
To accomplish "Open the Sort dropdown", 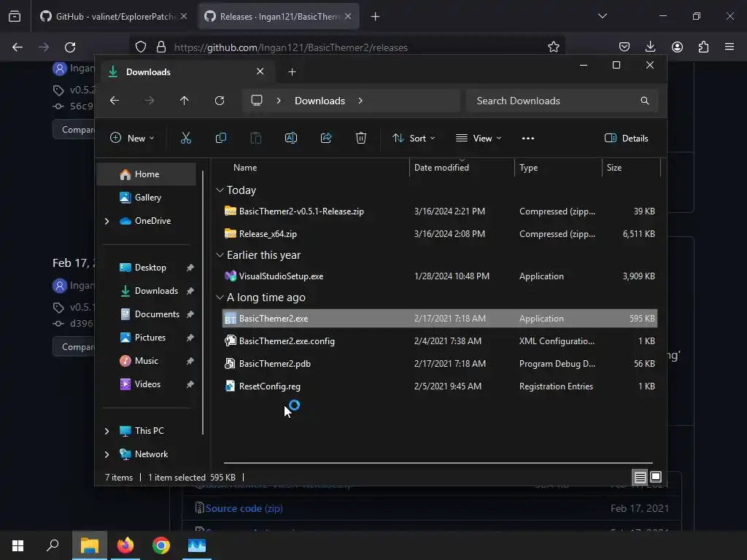I will (x=414, y=138).
